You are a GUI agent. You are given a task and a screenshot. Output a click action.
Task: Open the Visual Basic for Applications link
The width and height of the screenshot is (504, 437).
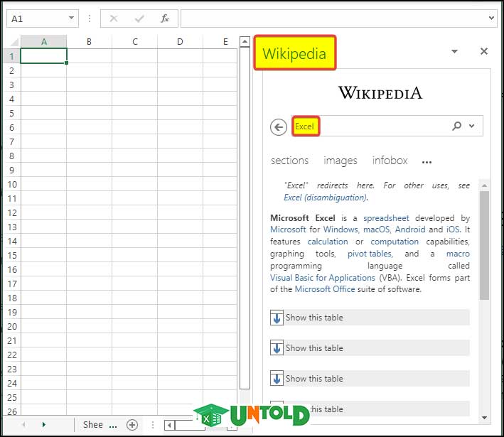click(x=323, y=278)
